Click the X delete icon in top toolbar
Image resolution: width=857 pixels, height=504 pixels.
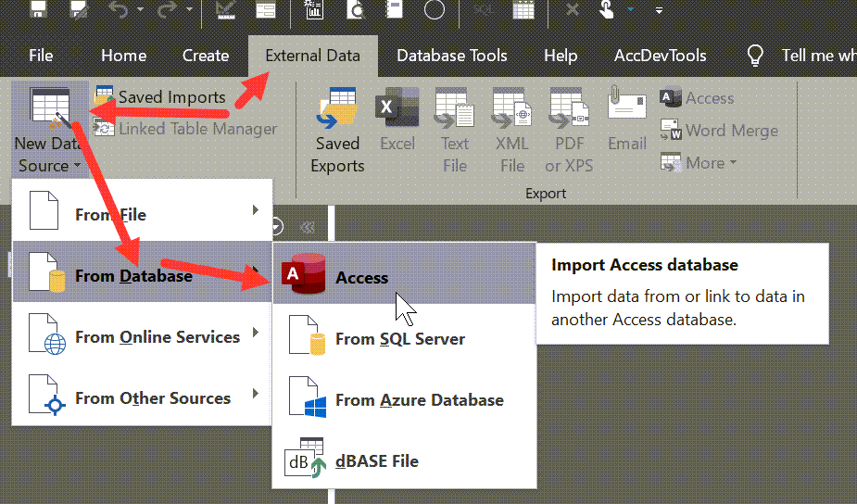(573, 9)
